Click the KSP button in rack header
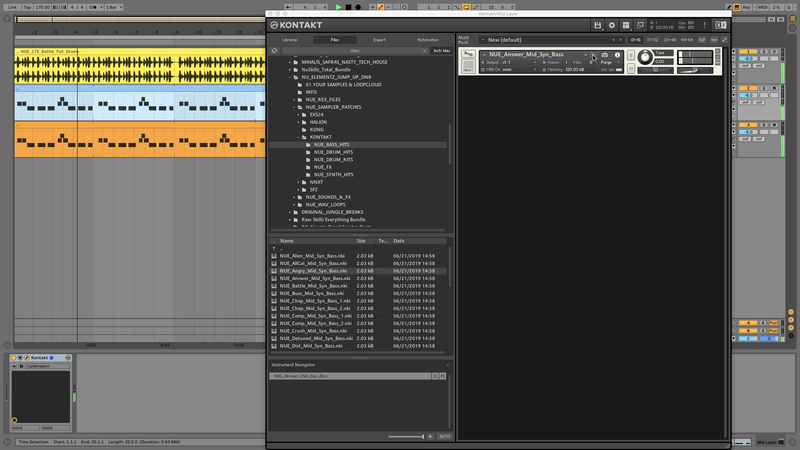 tap(702, 40)
